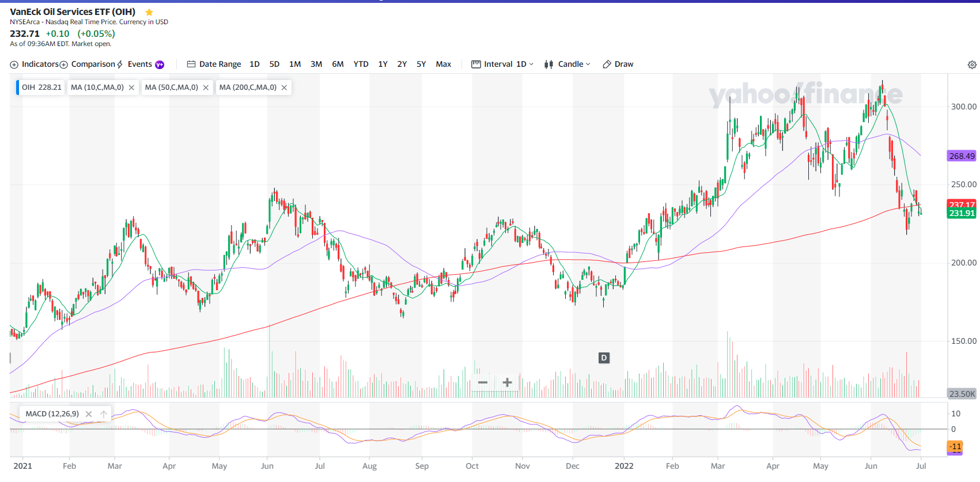Click the +0.10 price change value

coord(58,34)
